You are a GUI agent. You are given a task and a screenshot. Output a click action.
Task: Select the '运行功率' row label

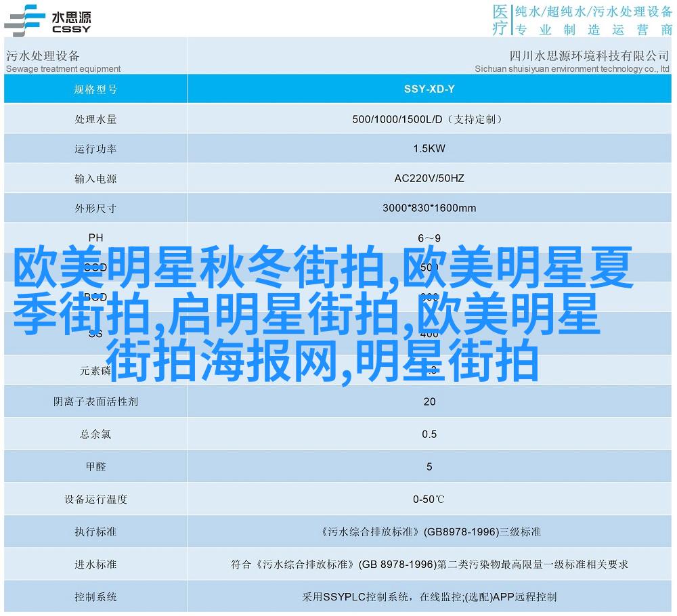(x=95, y=149)
